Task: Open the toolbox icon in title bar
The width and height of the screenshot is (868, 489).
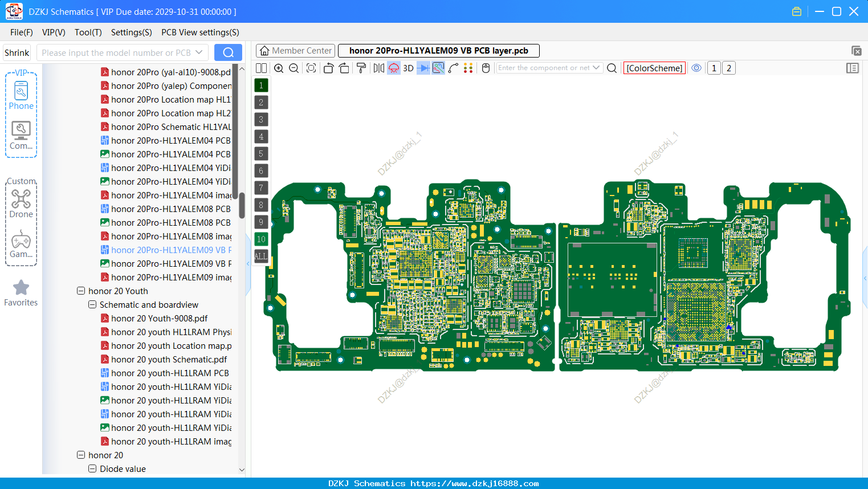Action: click(x=797, y=11)
